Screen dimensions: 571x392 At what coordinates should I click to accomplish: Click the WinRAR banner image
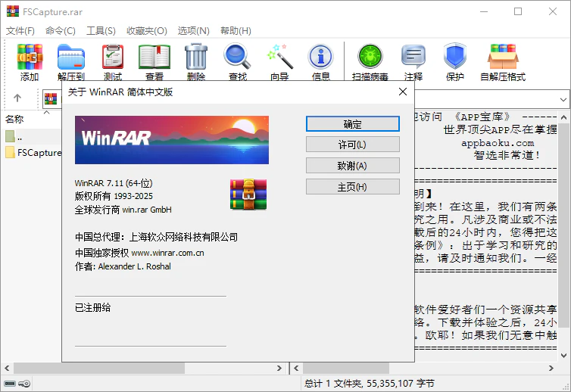[x=172, y=140]
